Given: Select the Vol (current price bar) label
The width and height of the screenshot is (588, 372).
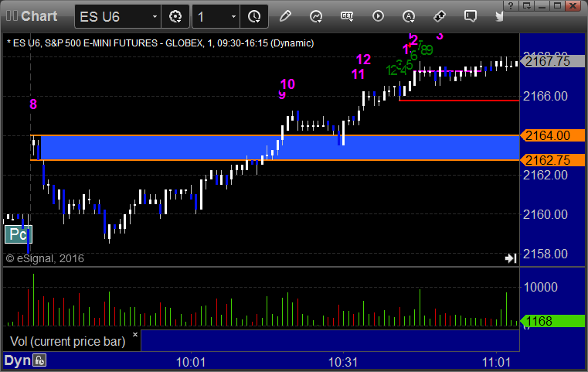Looking at the screenshot, I should (67, 341).
